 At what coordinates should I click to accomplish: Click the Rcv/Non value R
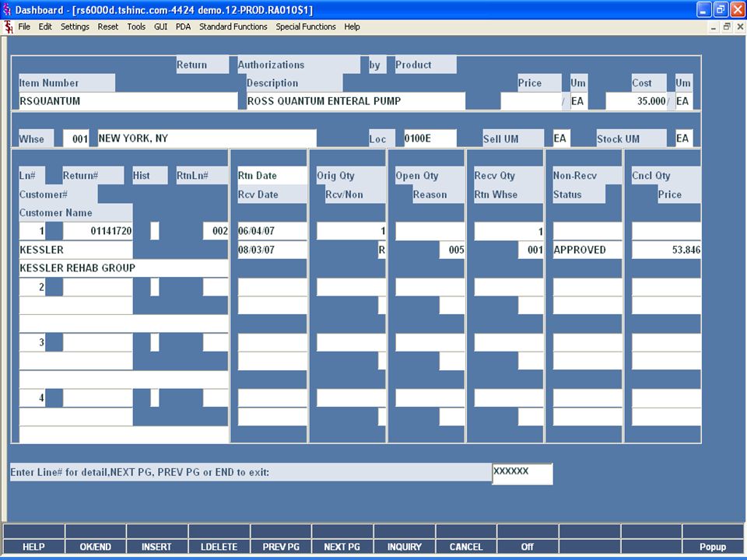coord(381,250)
